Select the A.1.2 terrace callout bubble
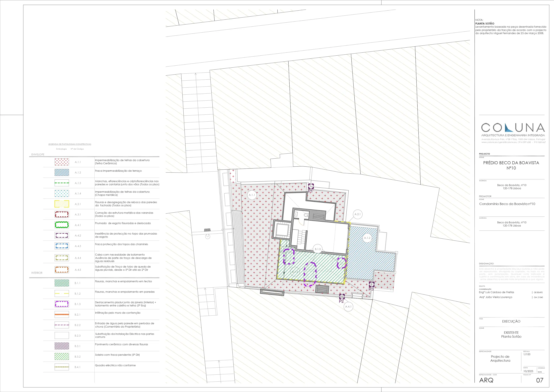Viewport: 554px width, 392px height. click(x=367, y=238)
